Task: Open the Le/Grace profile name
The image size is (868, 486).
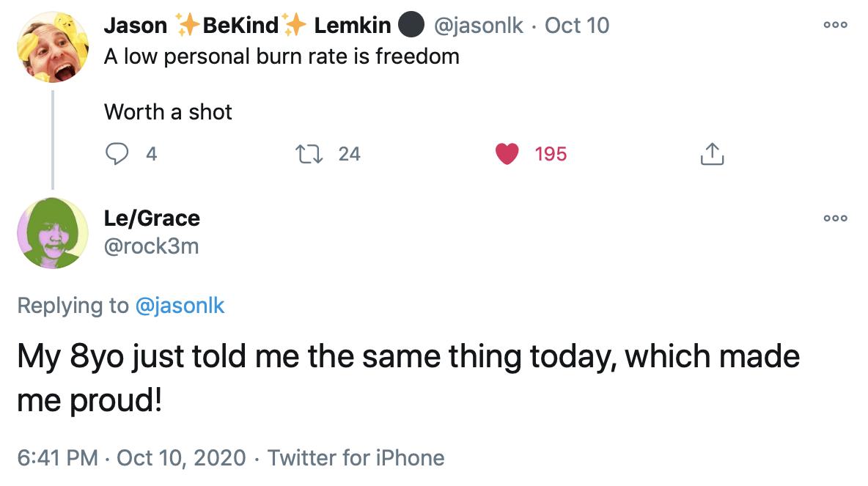Action: coord(152,218)
